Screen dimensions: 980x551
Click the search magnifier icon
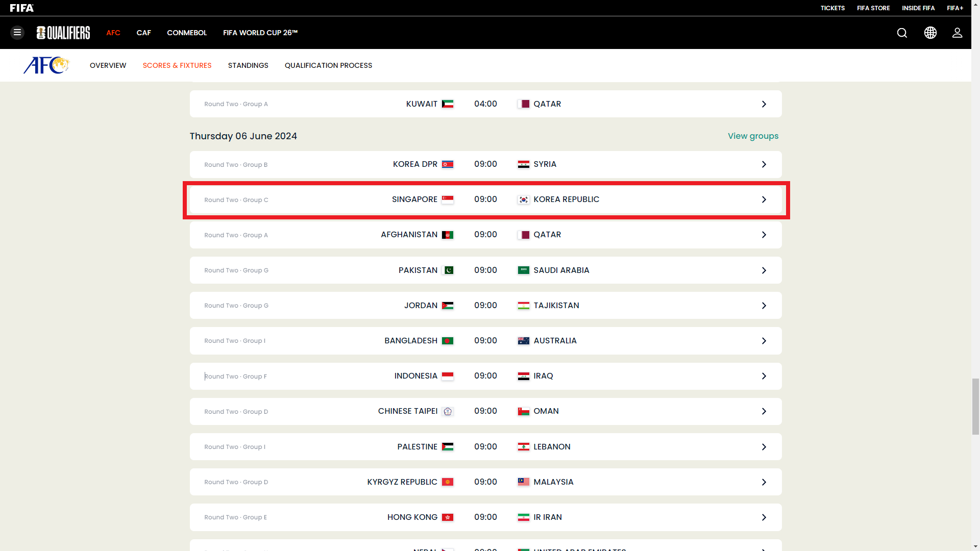pyautogui.click(x=902, y=33)
